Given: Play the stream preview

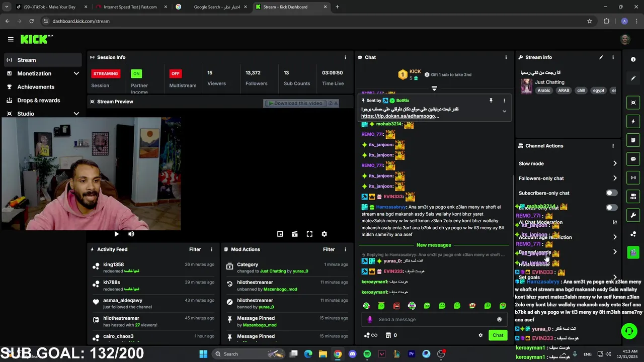Looking at the screenshot, I should pos(116,234).
